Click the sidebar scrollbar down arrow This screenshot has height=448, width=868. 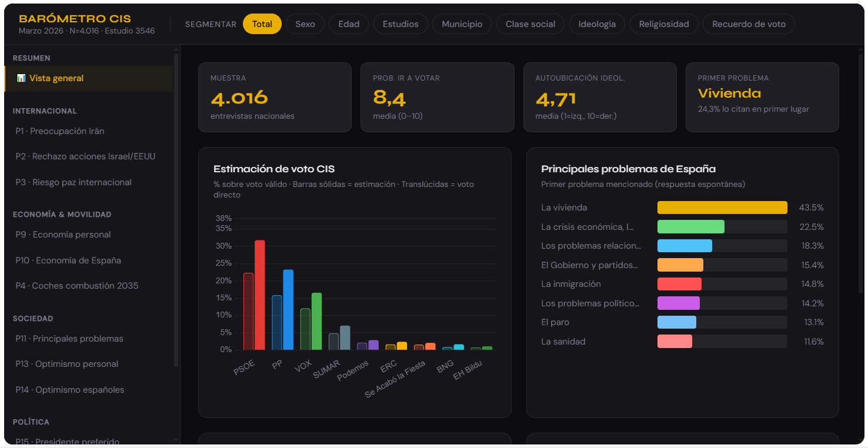pyautogui.click(x=176, y=440)
